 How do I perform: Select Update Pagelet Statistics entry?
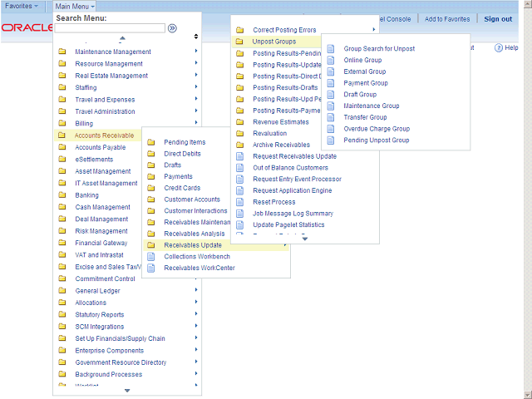coord(288,225)
